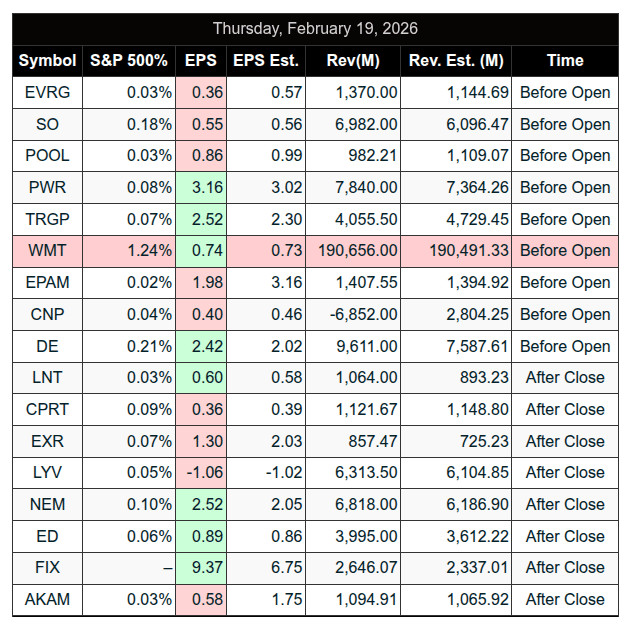Click the date heading Thursday, February 19, 2026
This screenshot has width=631, height=617.
pos(315,28)
